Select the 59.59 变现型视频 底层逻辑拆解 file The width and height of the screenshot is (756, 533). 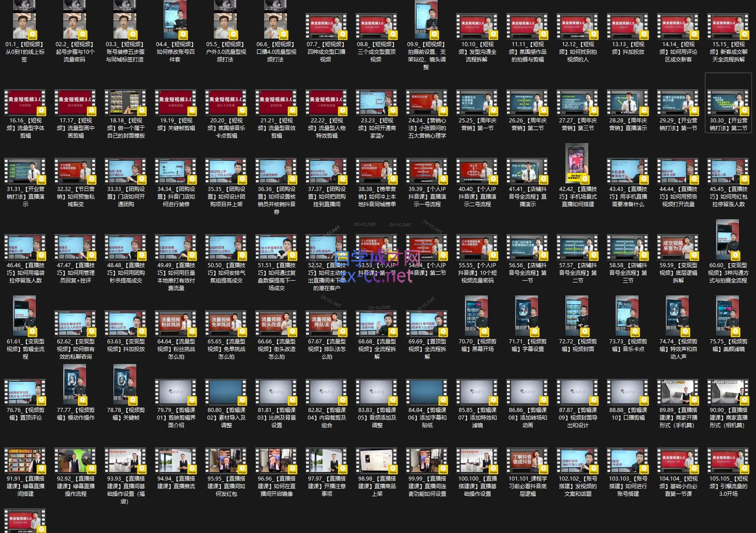click(x=678, y=247)
